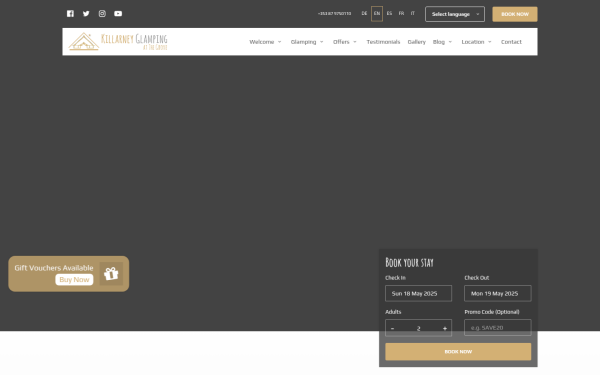Click Buy Now for gift vouchers

click(74, 280)
